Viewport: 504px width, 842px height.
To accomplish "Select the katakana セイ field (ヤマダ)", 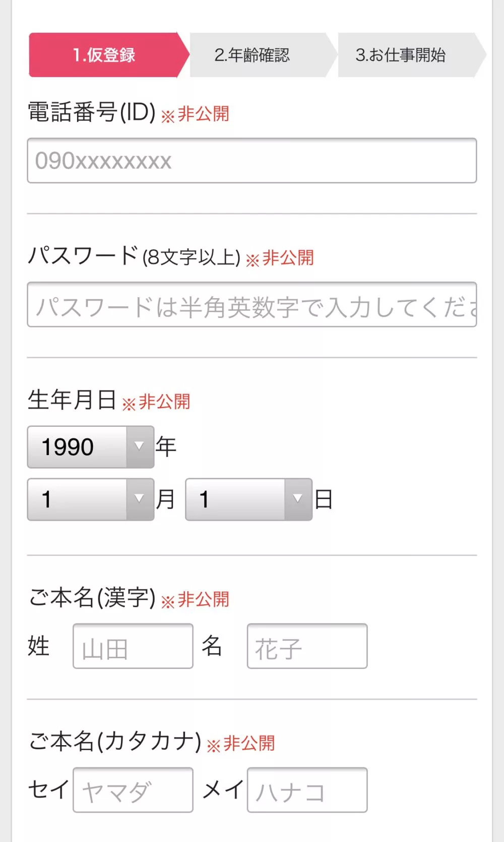I will point(133,790).
